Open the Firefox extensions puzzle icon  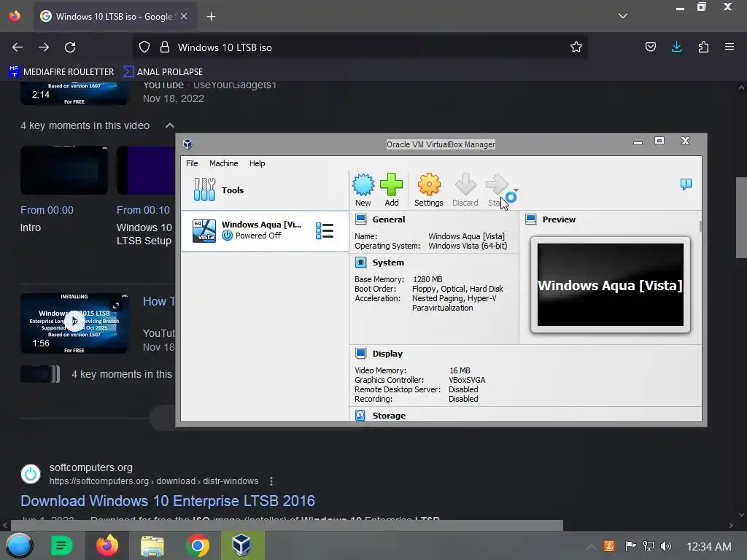point(703,47)
